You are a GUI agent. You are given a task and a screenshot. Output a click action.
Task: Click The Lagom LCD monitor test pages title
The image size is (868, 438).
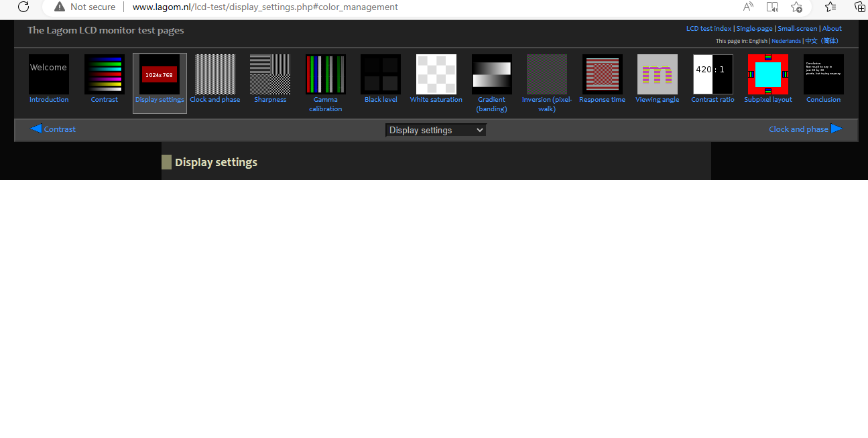coord(105,30)
